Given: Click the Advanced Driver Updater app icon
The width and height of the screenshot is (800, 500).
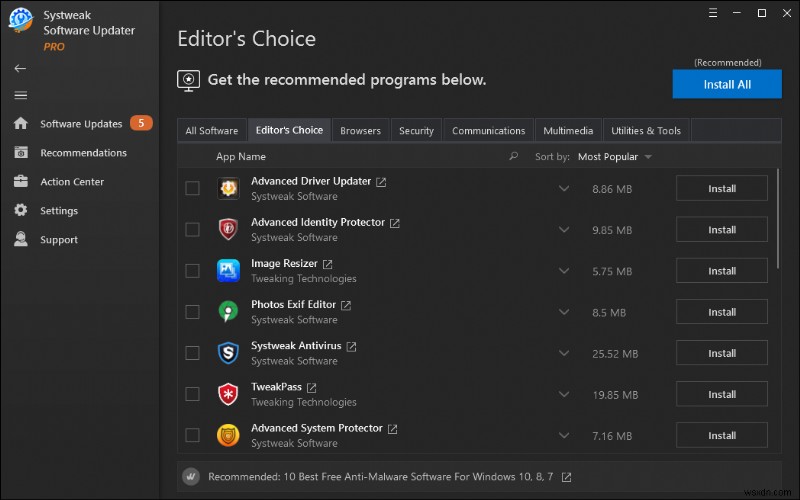Looking at the screenshot, I should 228,188.
